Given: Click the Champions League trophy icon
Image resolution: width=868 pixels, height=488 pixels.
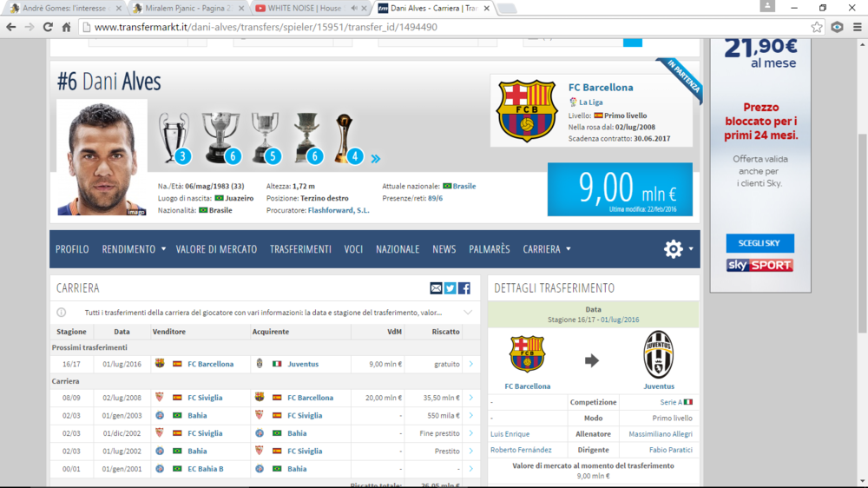Looking at the screenshot, I should tap(174, 137).
